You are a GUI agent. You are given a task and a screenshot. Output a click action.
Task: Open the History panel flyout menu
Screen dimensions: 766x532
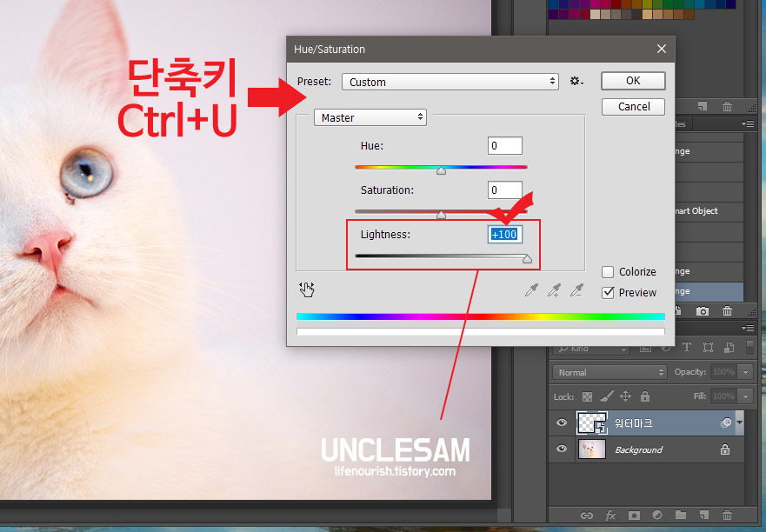pyautogui.click(x=748, y=124)
